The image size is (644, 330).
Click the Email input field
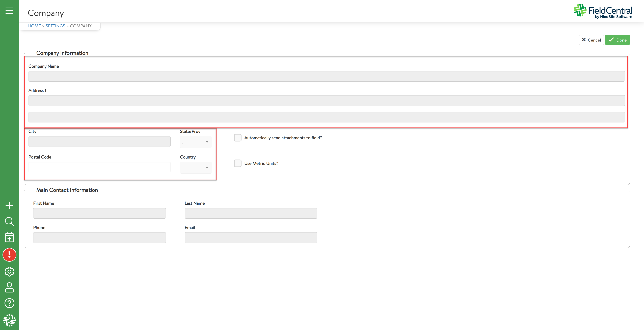[x=251, y=237]
